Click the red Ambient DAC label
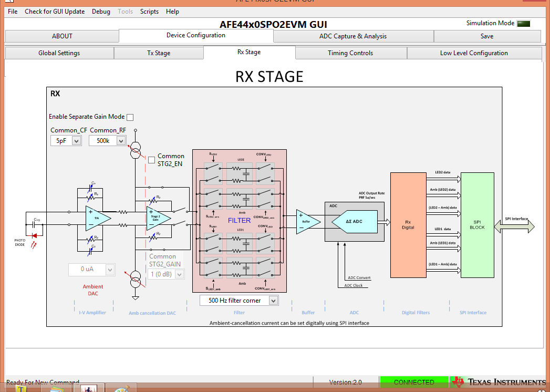The width and height of the screenshot is (550, 392). (93, 290)
